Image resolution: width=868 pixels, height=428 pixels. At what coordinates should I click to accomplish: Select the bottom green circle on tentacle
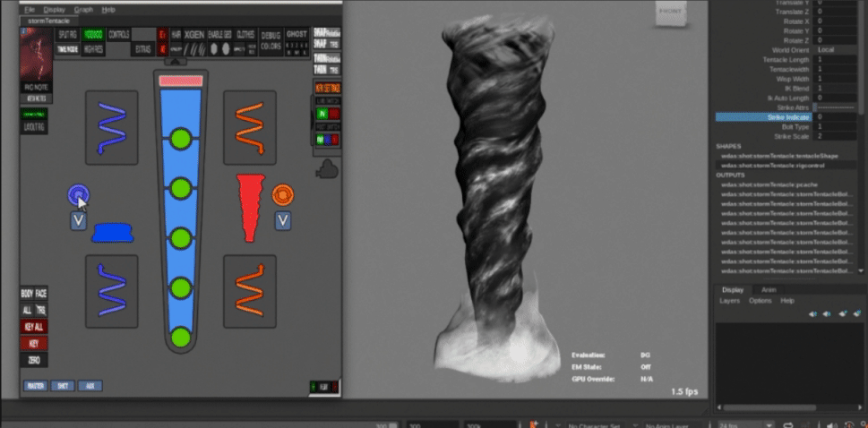(x=181, y=338)
